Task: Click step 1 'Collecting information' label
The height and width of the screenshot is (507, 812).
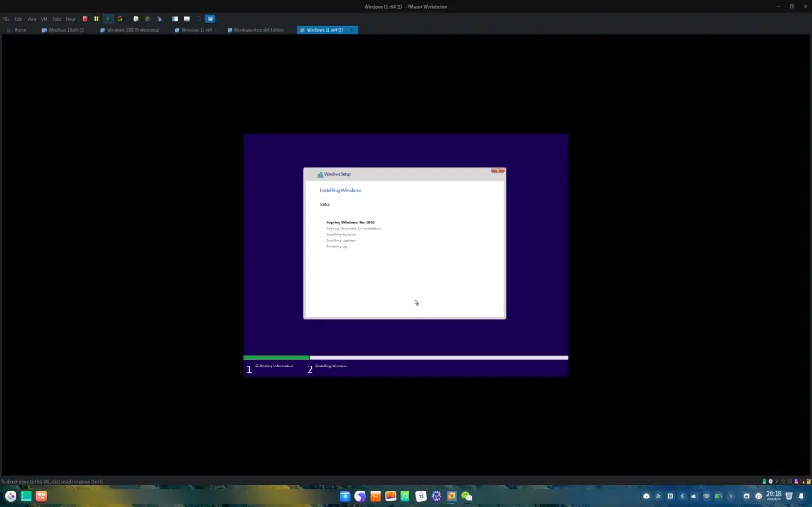Action: click(274, 366)
